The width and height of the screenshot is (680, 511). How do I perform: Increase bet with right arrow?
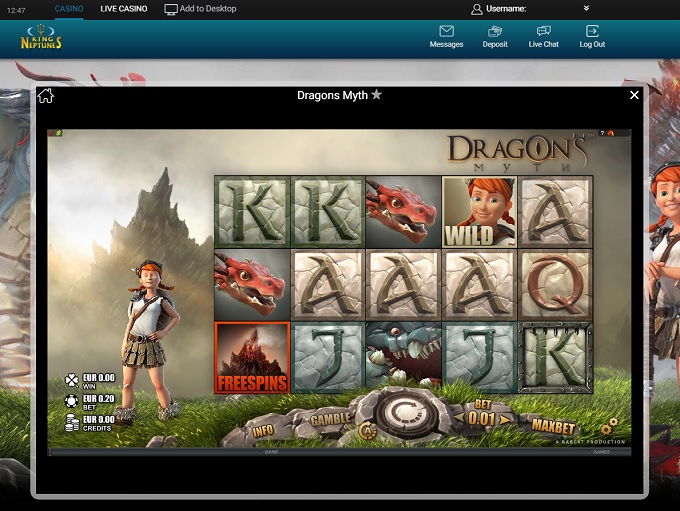click(505, 418)
